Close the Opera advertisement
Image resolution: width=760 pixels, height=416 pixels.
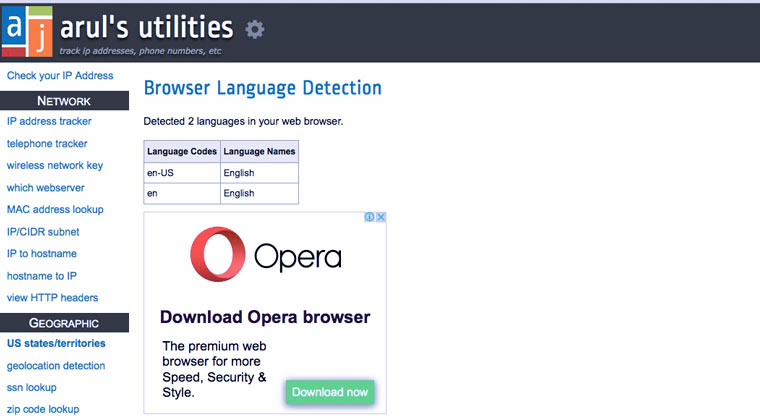point(381,217)
